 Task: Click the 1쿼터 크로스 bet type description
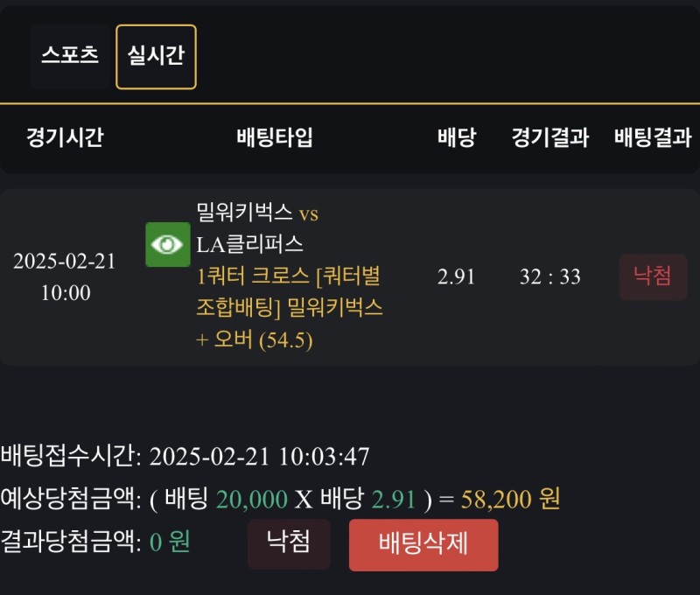tap(289, 307)
